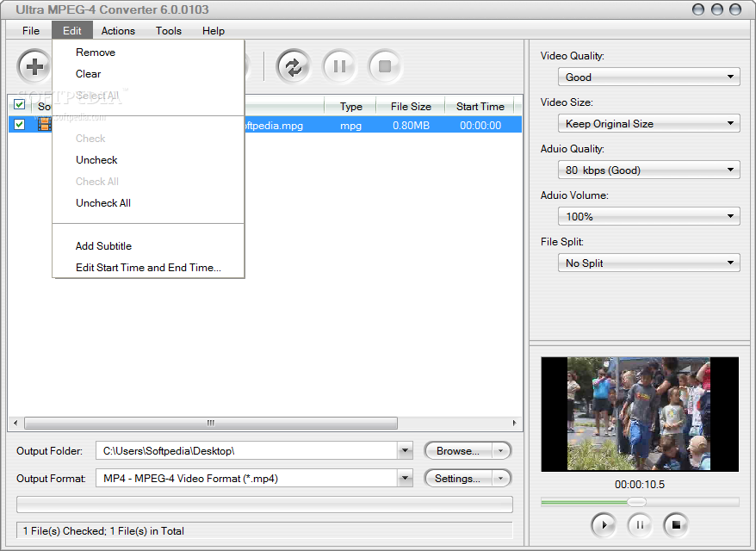Screen dimensions: 756x551
Task: Pause the preview video
Action: (x=640, y=524)
